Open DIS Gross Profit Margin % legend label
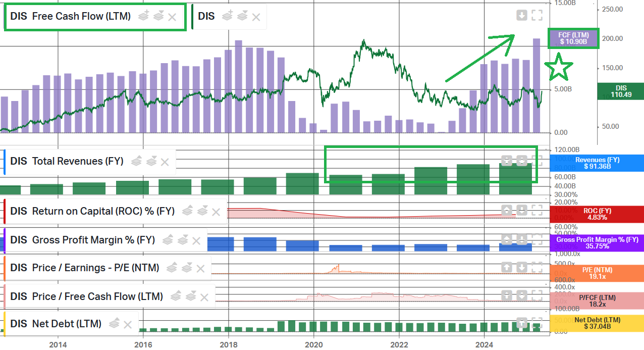644x350 pixels. (83, 239)
